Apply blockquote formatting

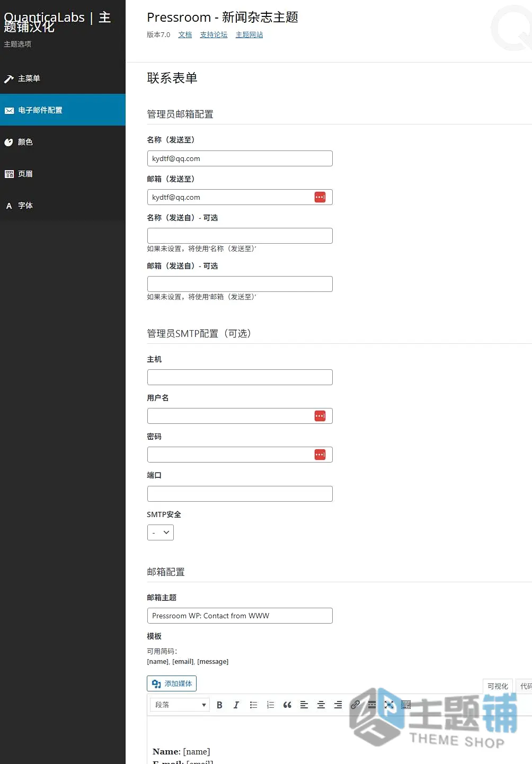[287, 705]
